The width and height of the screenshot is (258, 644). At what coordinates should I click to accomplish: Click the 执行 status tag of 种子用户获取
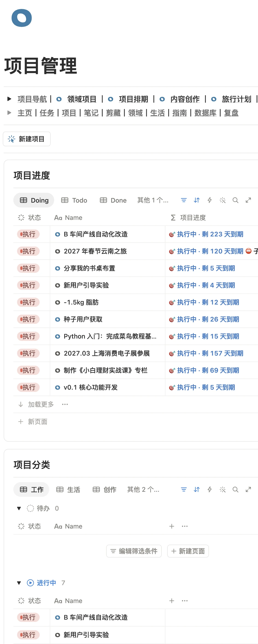(28, 319)
